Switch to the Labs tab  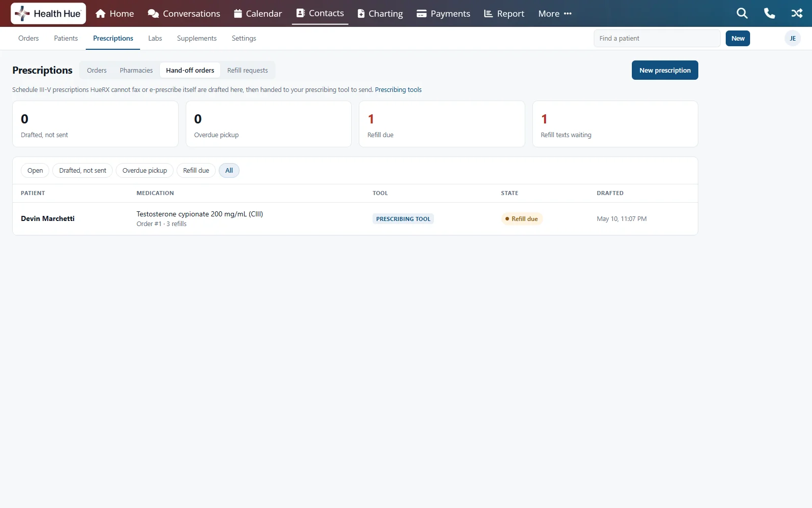pos(155,39)
